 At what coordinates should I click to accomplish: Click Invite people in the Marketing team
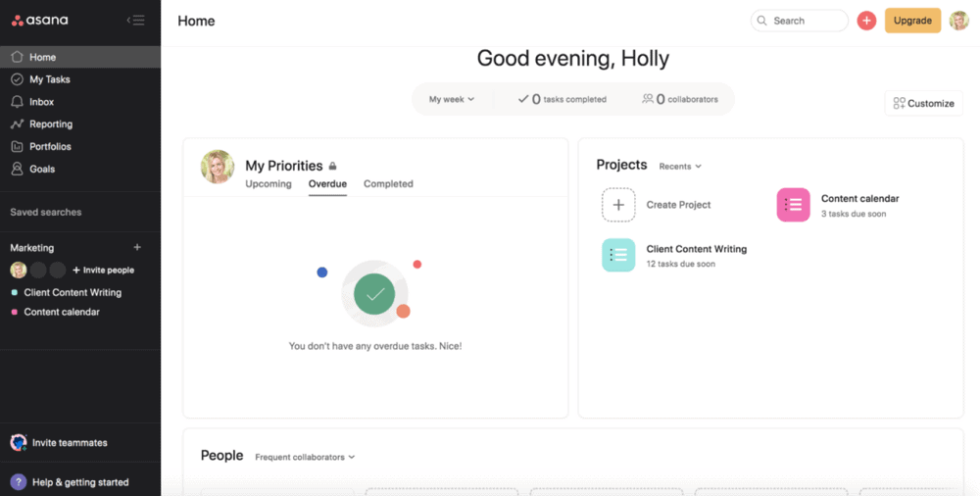pyautogui.click(x=103, y=271)
